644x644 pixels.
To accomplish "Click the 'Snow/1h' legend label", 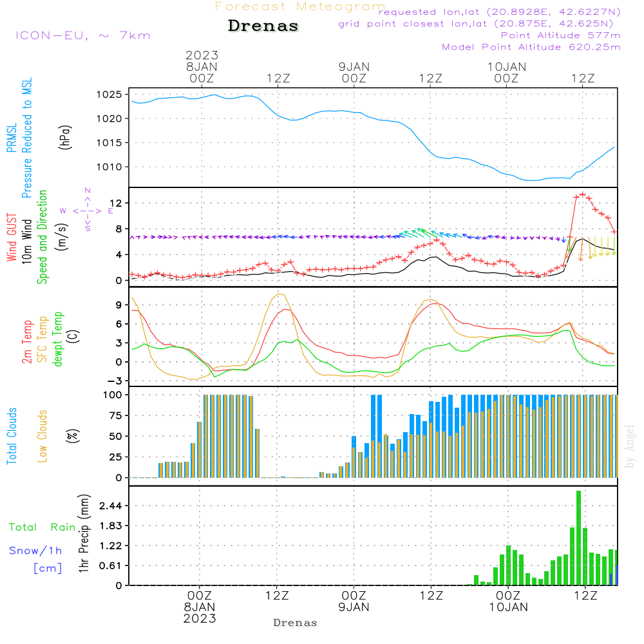I will tap(35, 551).
